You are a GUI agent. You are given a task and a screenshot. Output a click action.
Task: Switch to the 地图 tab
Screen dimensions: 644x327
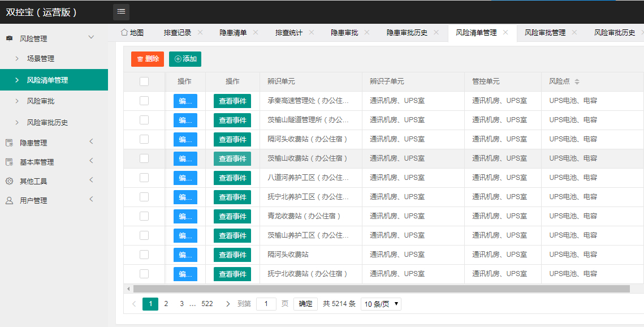click(132, 32)
